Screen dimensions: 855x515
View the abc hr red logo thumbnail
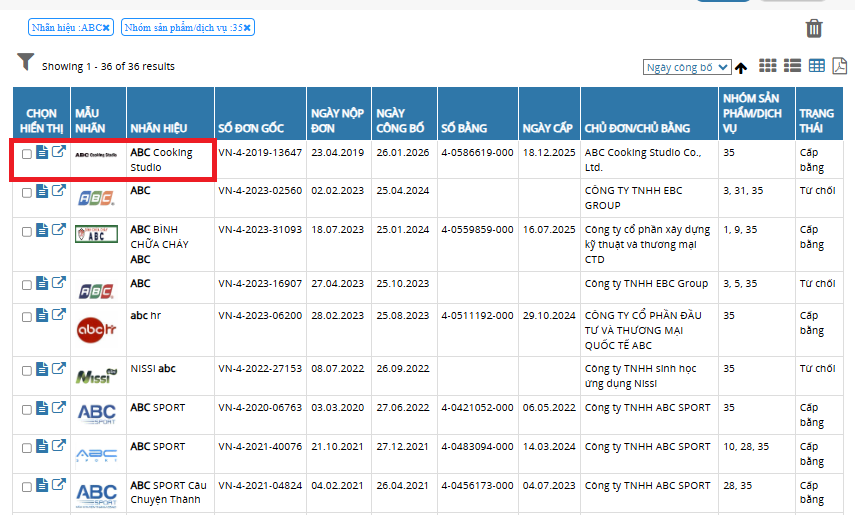point(97,330)
